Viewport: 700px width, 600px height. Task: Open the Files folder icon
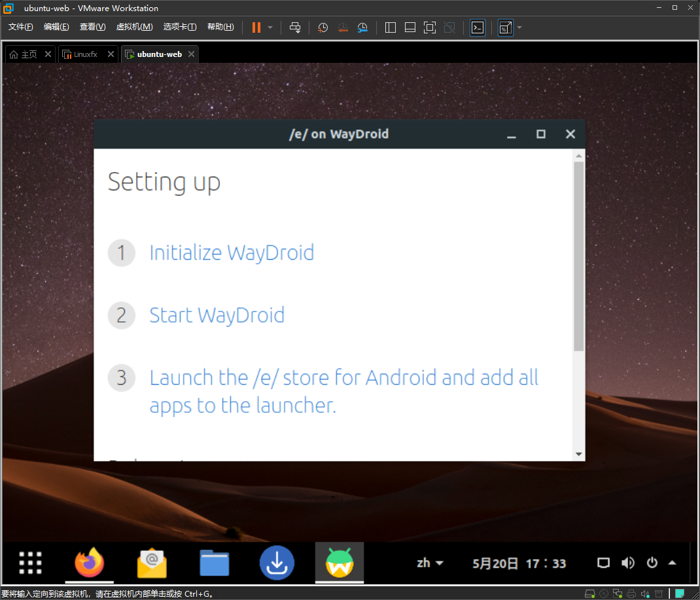coord(215,563)
